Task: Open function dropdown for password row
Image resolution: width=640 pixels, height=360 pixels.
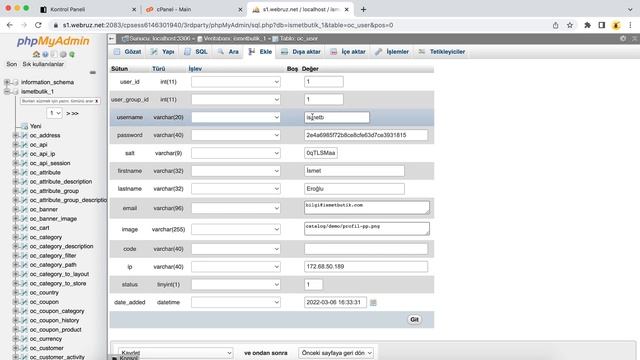Action: 236,135
